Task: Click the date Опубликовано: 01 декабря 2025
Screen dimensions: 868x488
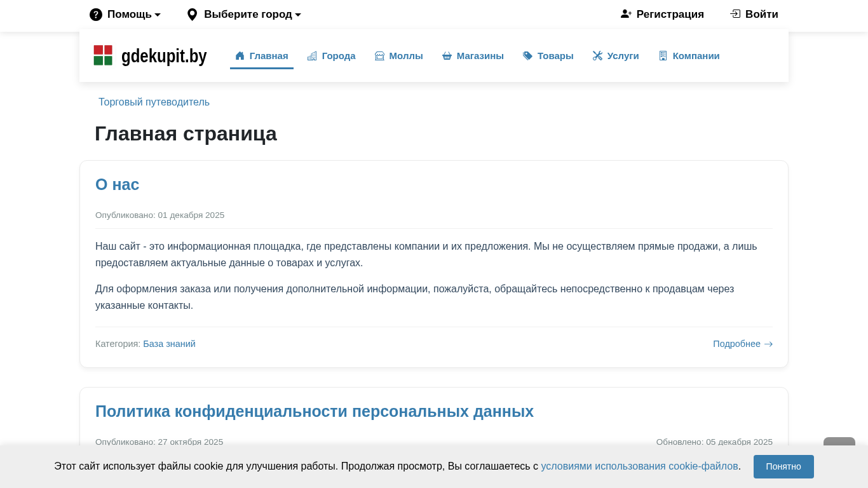Action: [x=160, y=215]
